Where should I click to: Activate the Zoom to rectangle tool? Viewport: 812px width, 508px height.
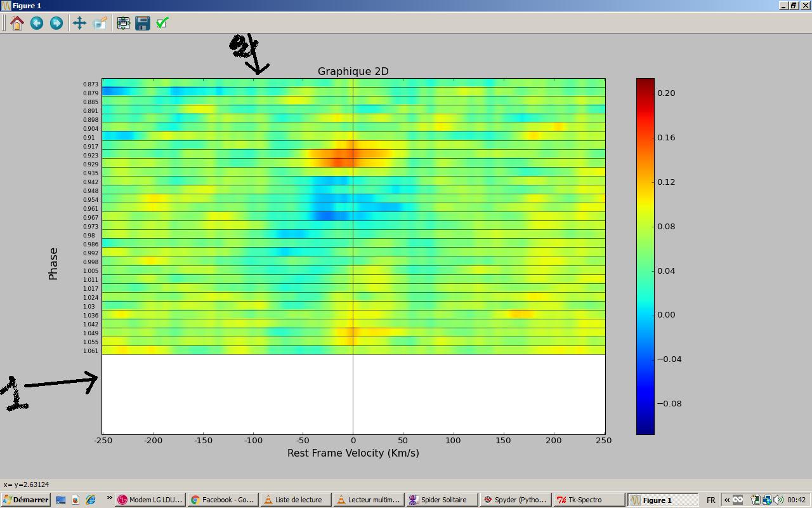coord(100,23)
